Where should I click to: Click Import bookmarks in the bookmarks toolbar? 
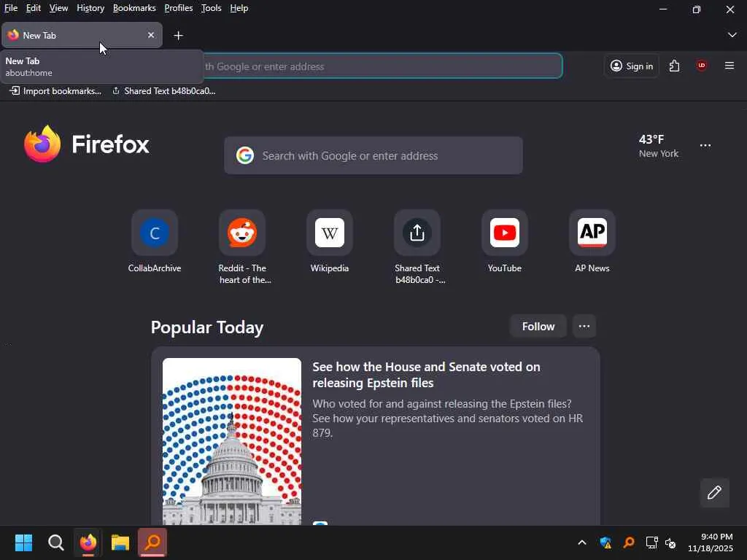pos(55,91)
